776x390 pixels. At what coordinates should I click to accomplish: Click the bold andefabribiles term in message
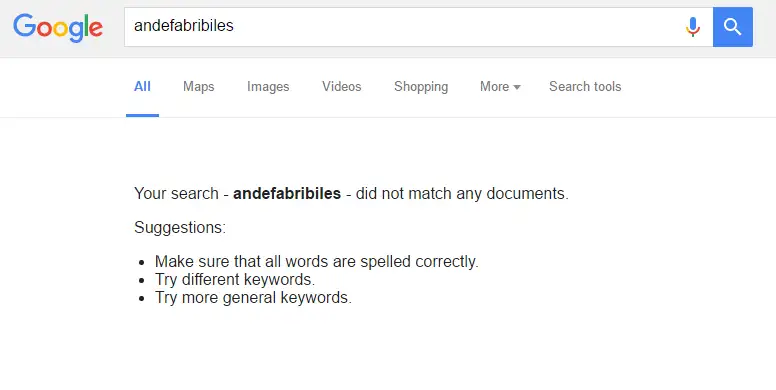click(287, 194)
